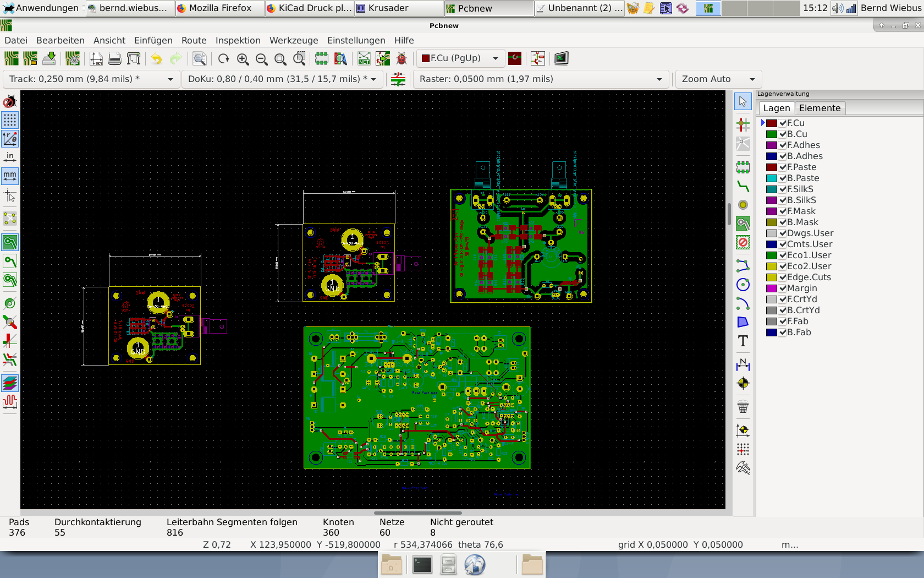Open footprint editor icon

[322, 58]
